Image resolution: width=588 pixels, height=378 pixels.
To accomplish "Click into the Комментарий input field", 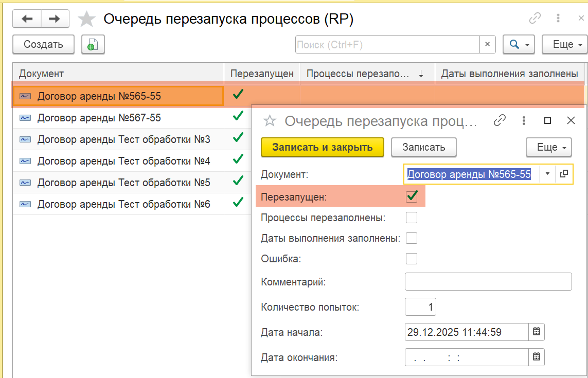I will [x=488, y=282].
